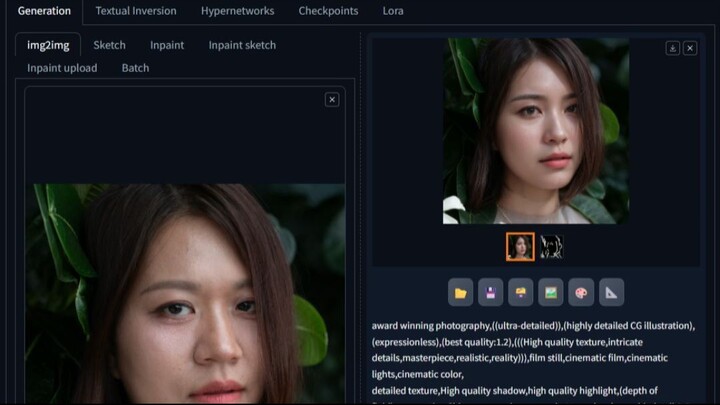Save image with the floppy disk icon
The width and height of the screenshot is (720, 405).
[x=490, y=292]
